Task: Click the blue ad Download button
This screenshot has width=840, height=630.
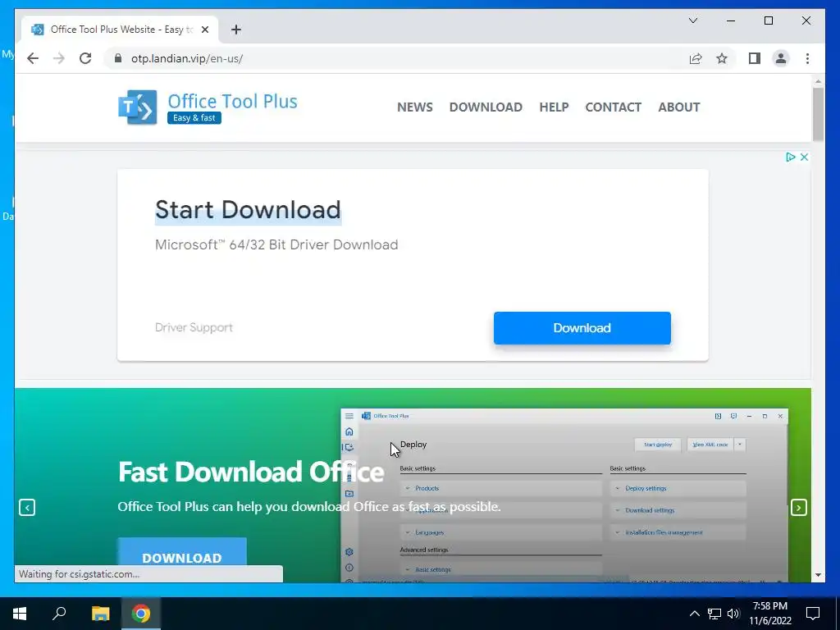Action: (582, 328)
